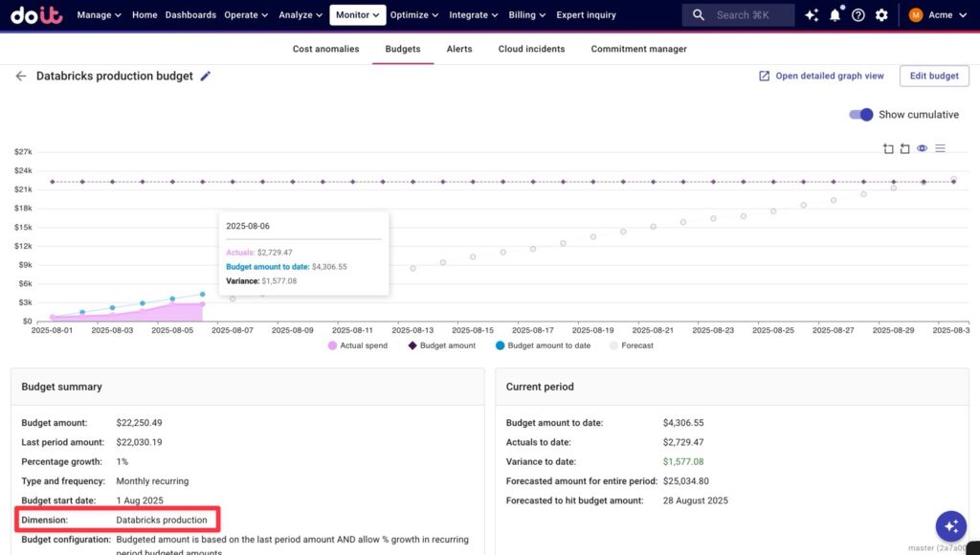Viewport: 980px width, 555px height.
Task: Expand the Analyze menu
Action: pyautogui.click(x=301, y=15)
